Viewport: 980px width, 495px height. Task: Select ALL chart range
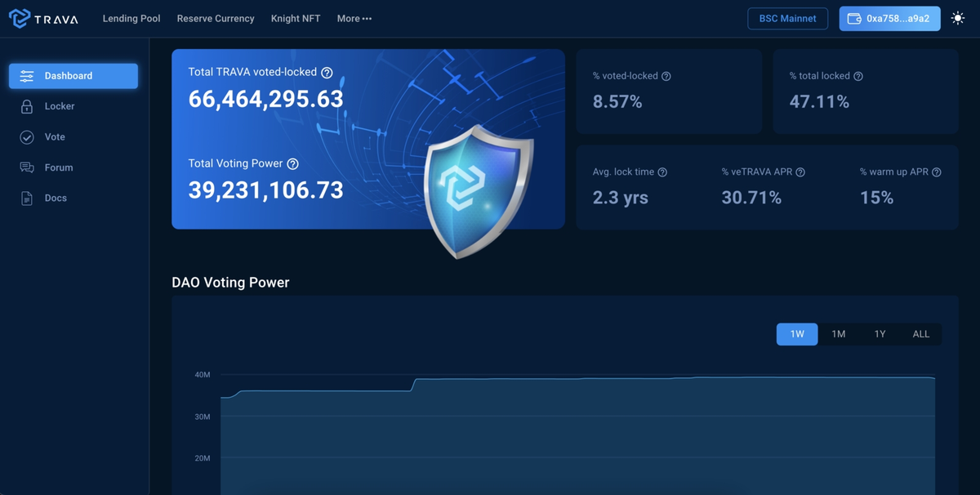pyautogui.click(x=921, y=334)
